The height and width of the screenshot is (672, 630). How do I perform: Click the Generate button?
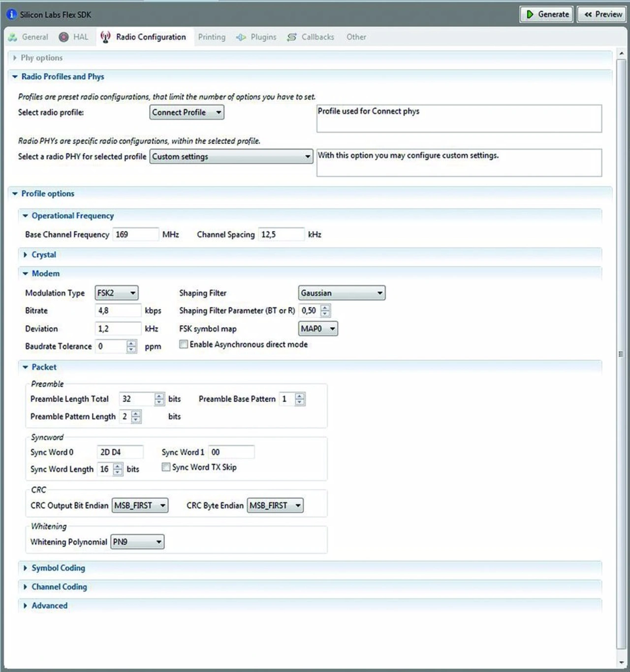(547, 14)
